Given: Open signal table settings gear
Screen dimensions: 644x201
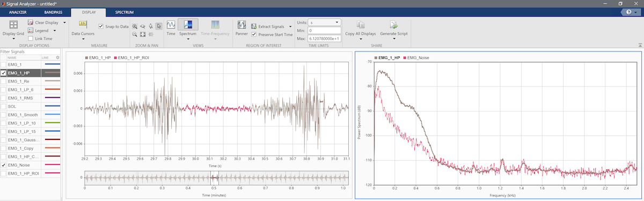Looking at the screenshot, I should tap(57, 57).
